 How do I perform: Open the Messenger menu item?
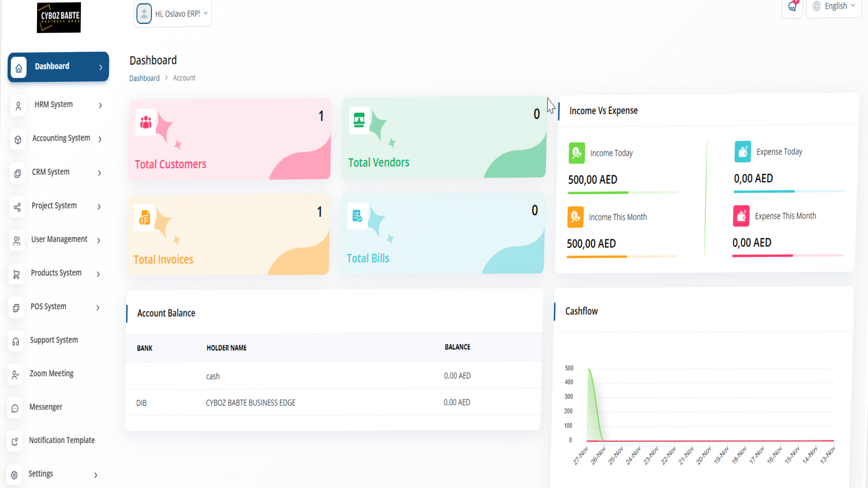pos(46,407)
